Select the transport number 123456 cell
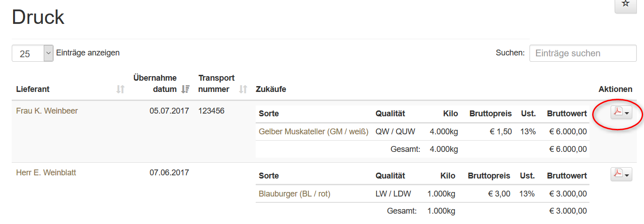 tap(211, 111)
